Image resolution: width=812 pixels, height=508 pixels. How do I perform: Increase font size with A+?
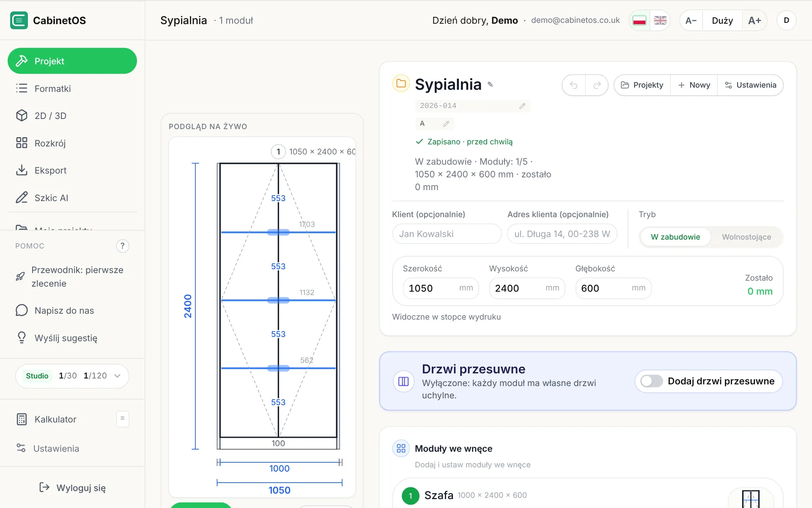754,20
